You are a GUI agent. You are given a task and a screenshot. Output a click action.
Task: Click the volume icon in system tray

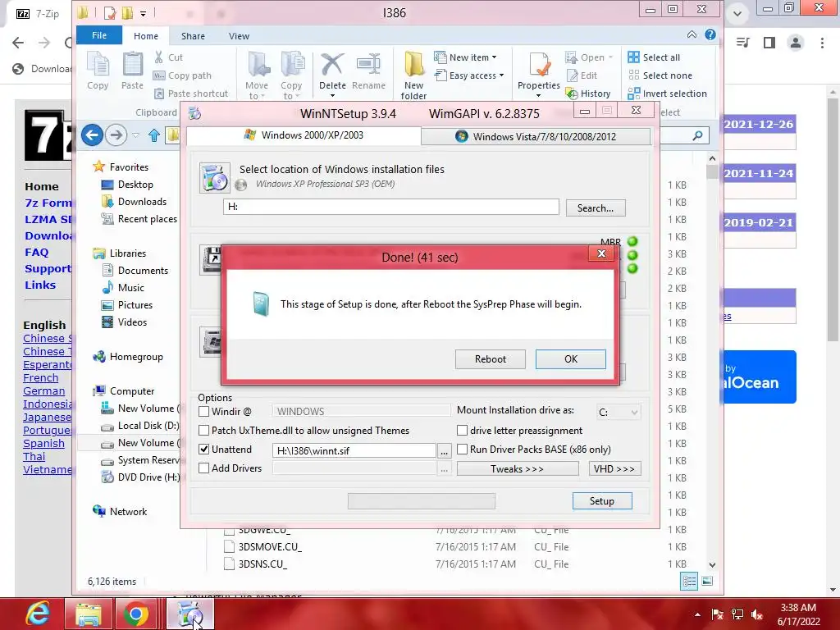click(x=757, y=614)
